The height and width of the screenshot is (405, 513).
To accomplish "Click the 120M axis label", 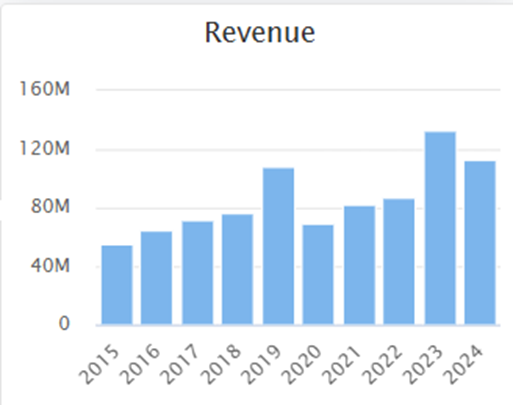I will pos(45,148).
